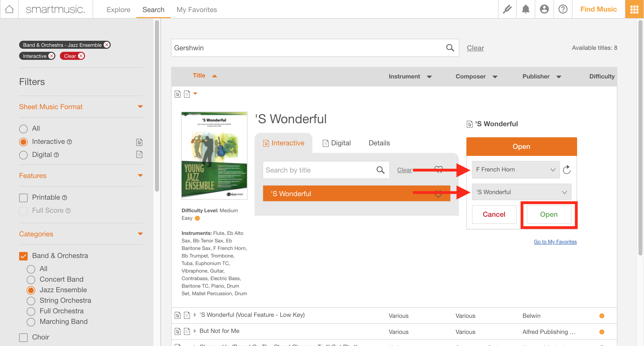Viewport: 644px width, 346px height.
Task: Enable the Printable checkbox
Action: tap(23, 198)
